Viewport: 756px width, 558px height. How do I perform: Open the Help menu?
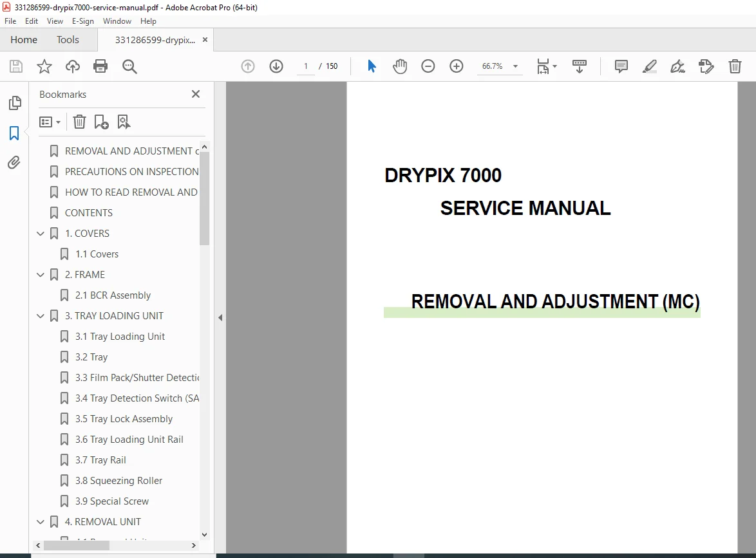tap(149, 21)
